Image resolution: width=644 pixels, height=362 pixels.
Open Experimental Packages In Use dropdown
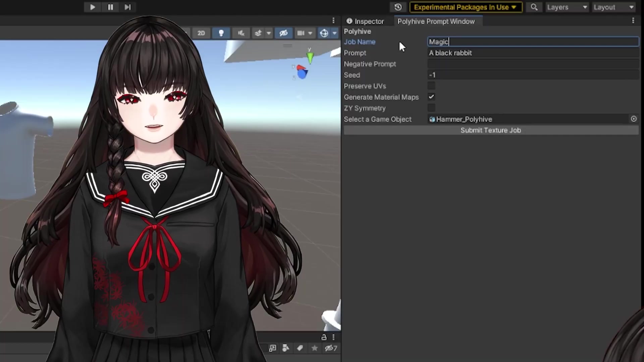click(466, 7)
